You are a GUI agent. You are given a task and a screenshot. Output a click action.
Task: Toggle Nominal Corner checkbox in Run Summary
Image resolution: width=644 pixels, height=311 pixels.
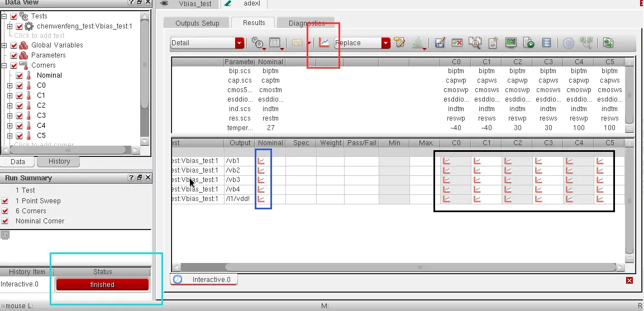pyautogui.click(x=5, y=221)
